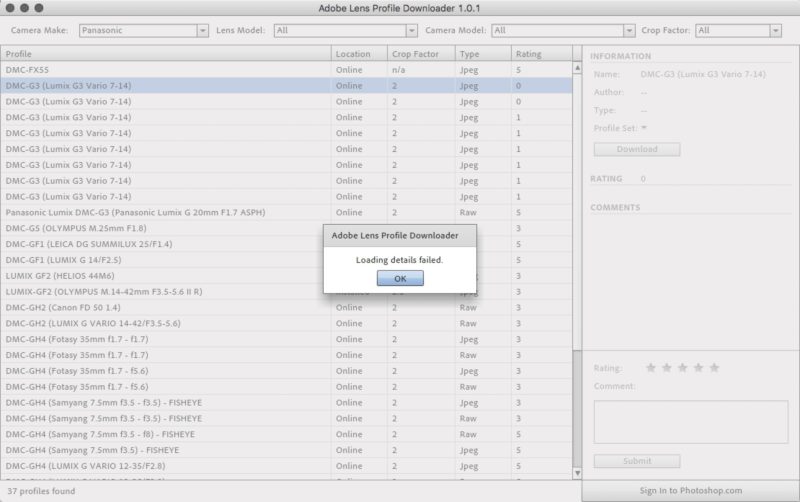800x502 pixels.
Task: Rate with the first star
Action: point(651,367)
